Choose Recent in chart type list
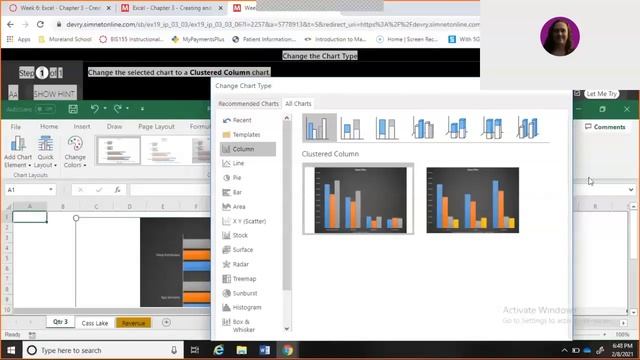640x360 pixels. [237, 120]
